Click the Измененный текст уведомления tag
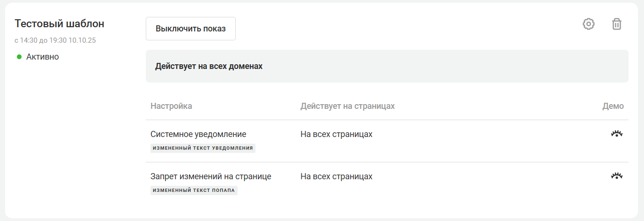Image resolution: width=644 pixels, height=221 pixels. coord(203,148)
